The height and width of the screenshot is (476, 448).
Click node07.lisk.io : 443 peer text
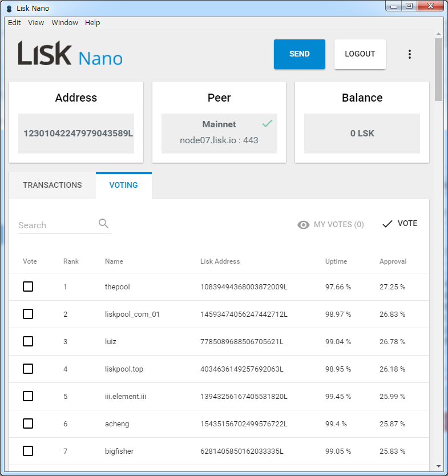tap(219, 140)
